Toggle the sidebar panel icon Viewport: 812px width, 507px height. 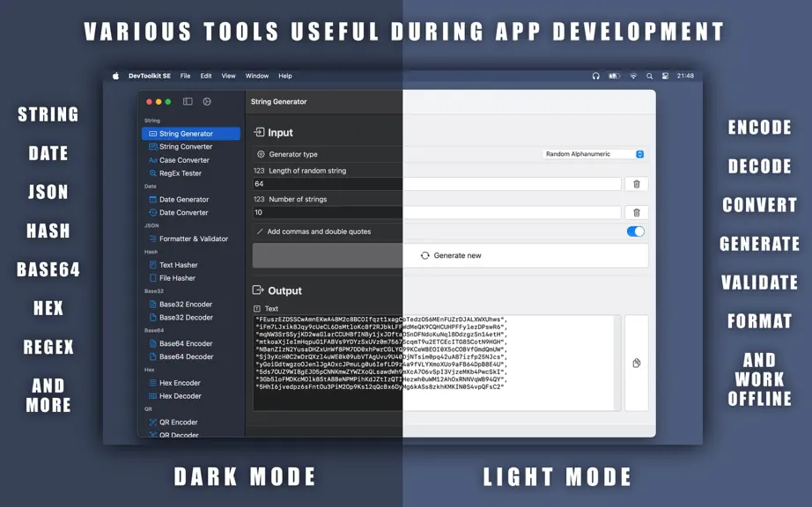coord(188,101)
